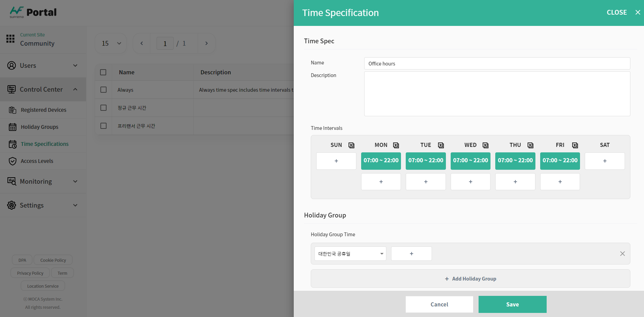644x317 pixels.
Task: Tick the checkbox for 정규 근무 시간
Action: [103, 108]
